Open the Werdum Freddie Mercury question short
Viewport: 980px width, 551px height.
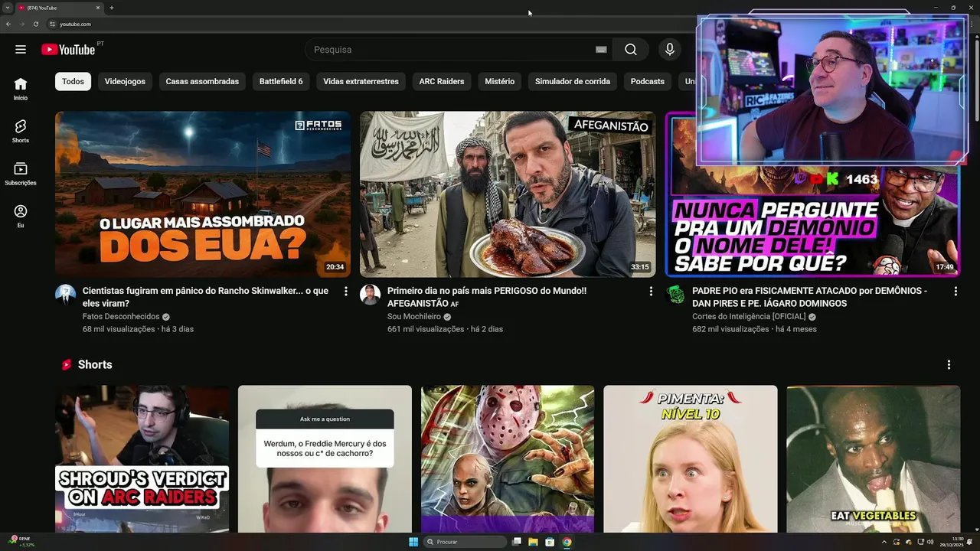click(325, 458)
